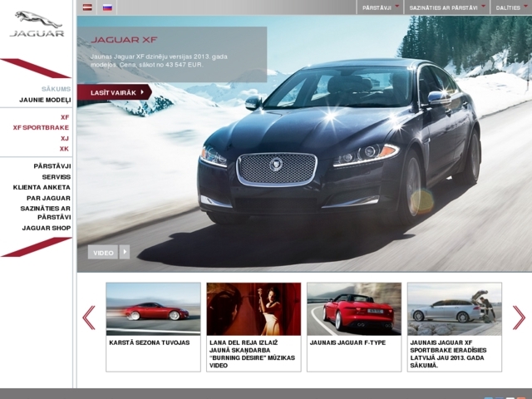
Task: Click the Lasīt vairāk button
Action: (115, 92)
